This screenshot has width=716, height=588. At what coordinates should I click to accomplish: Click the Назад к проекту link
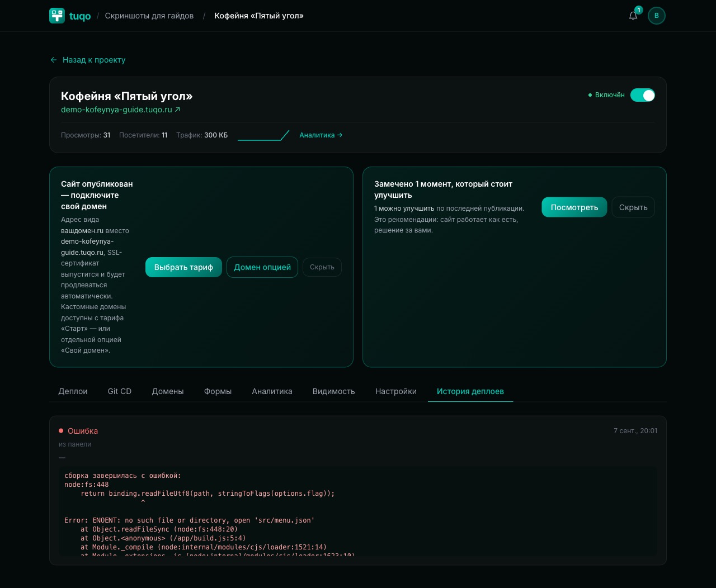coord(94,60)
